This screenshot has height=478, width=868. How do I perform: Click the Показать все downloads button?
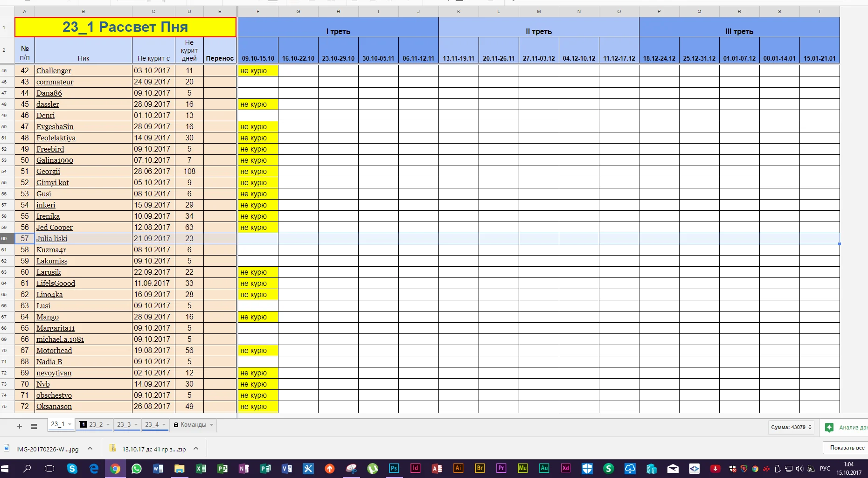[x=847, y=448]
